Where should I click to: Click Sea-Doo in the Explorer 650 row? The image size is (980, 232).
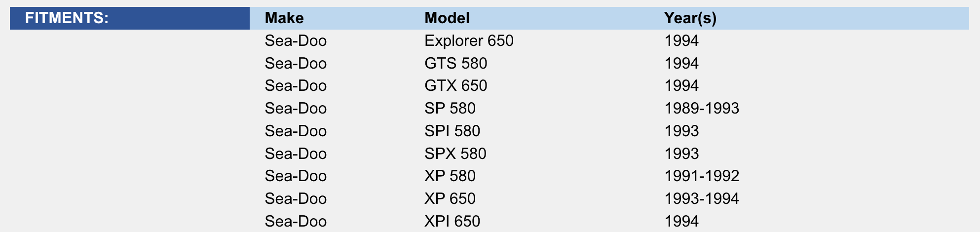[296, 40]
